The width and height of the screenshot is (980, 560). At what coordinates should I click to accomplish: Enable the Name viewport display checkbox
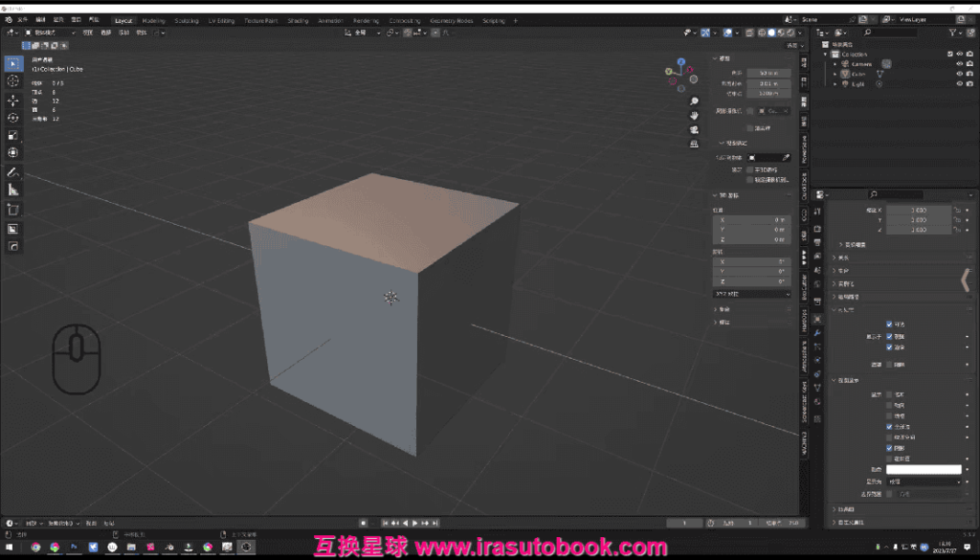(x=889, y=395)
